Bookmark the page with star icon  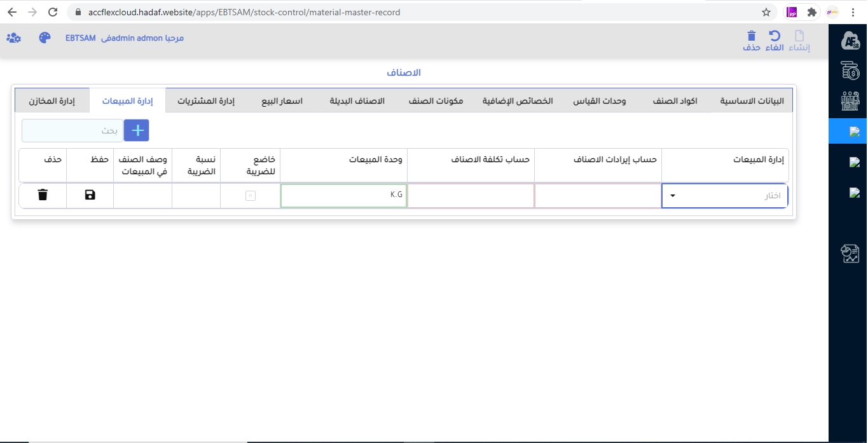point(766,12)
